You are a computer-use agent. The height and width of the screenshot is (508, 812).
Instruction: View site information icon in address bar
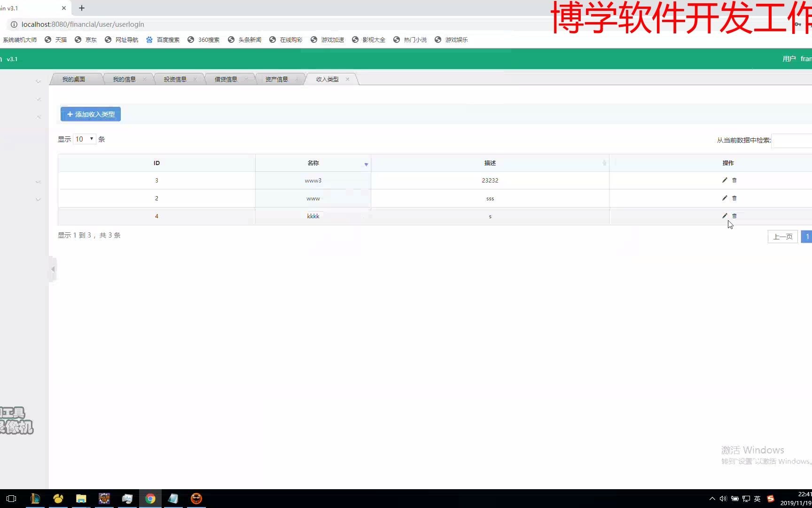(14, 24)
